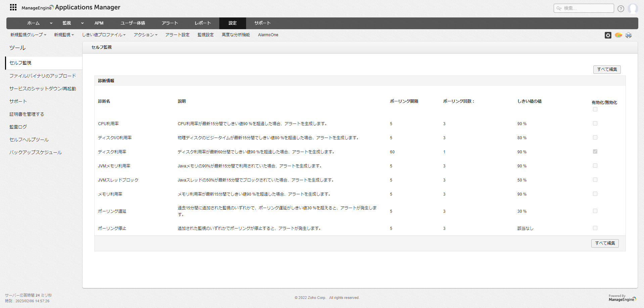The image size is (644, 308).
Task: Open the AlarmsOne submenu link
Action: pos(268,35)
